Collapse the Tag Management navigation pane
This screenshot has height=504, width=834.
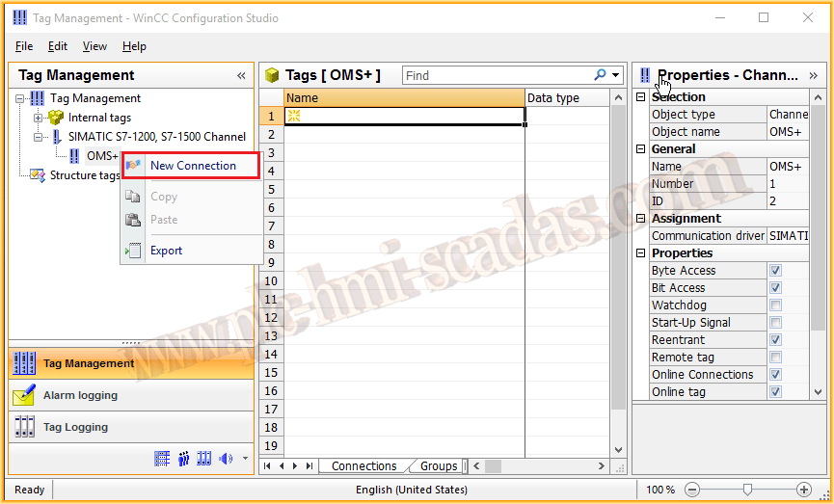[241, 75]
